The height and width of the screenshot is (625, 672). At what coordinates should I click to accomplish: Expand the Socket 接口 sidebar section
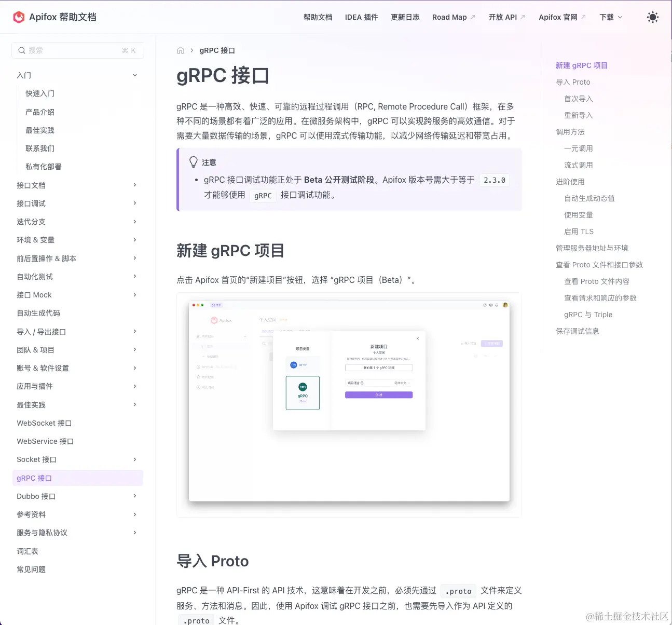click(78, 459)
